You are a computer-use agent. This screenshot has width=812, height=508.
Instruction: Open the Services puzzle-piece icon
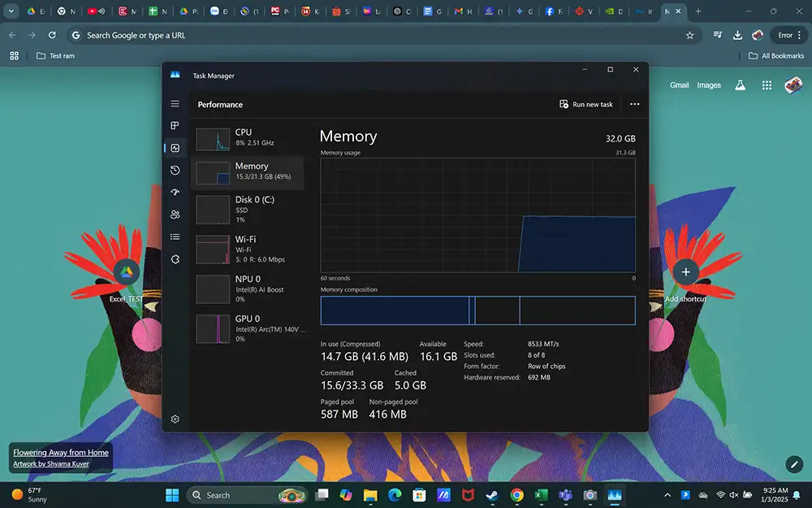point(175,259)
